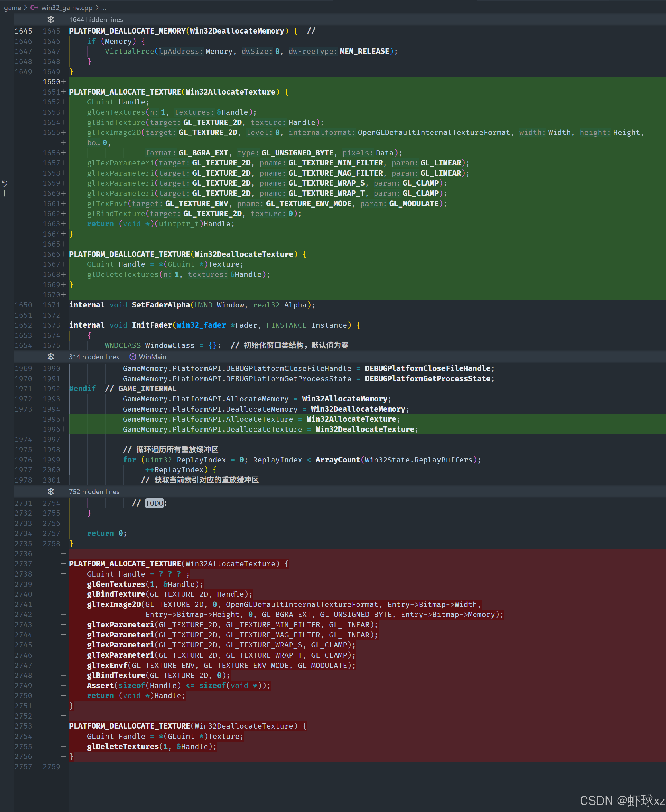Click the WinMain symbol cube icon
666x812 pixels.
[133, 357]
